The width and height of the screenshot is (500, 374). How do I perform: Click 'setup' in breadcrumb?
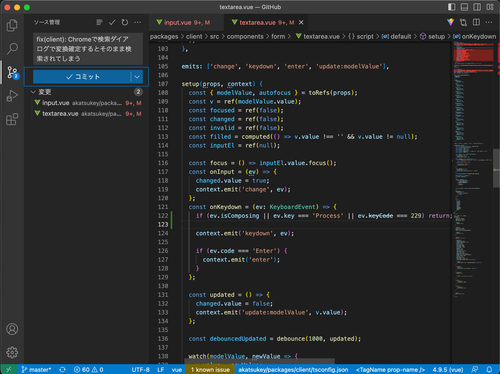[432, 36]
